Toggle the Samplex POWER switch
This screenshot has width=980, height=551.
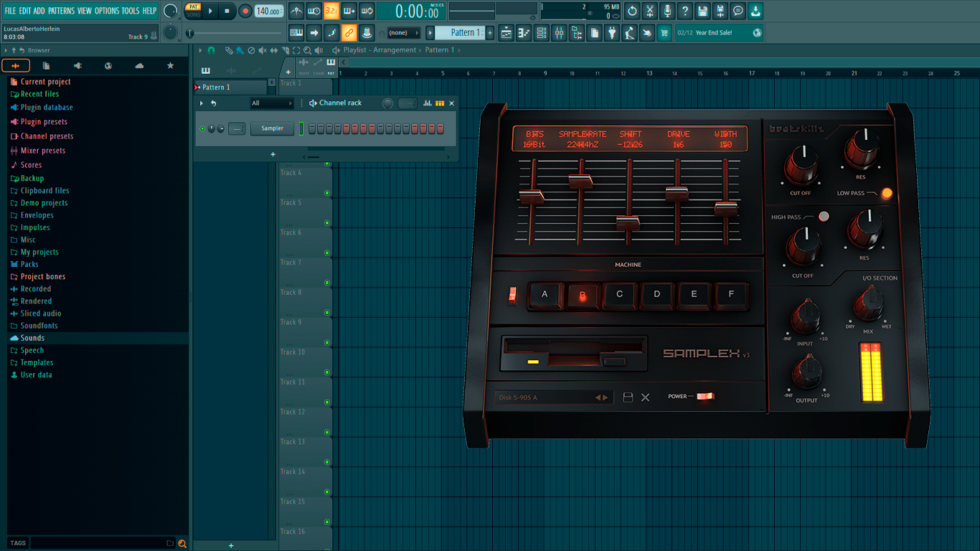coord(705,396)
